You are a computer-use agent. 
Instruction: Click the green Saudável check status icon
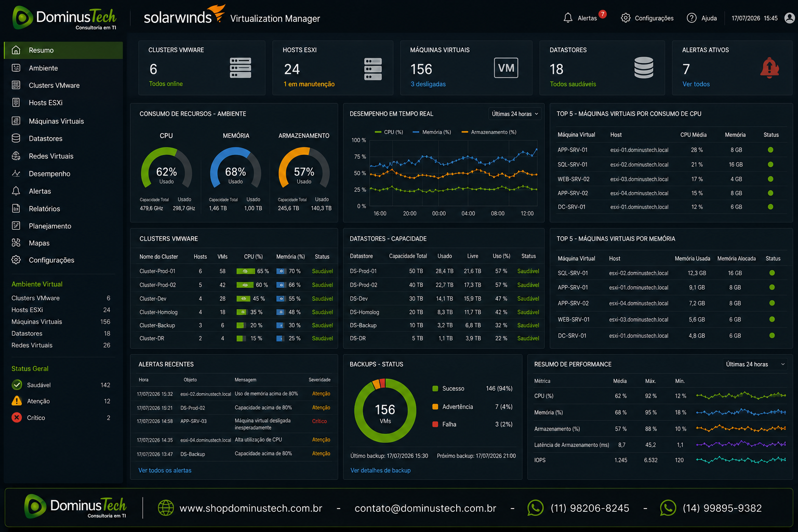point(17,385)
